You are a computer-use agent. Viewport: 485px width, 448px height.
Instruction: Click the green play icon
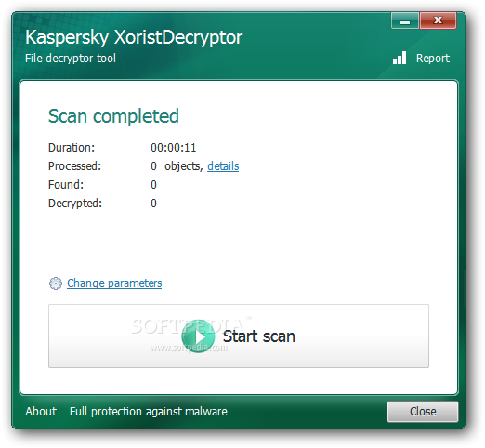point(198,336)
